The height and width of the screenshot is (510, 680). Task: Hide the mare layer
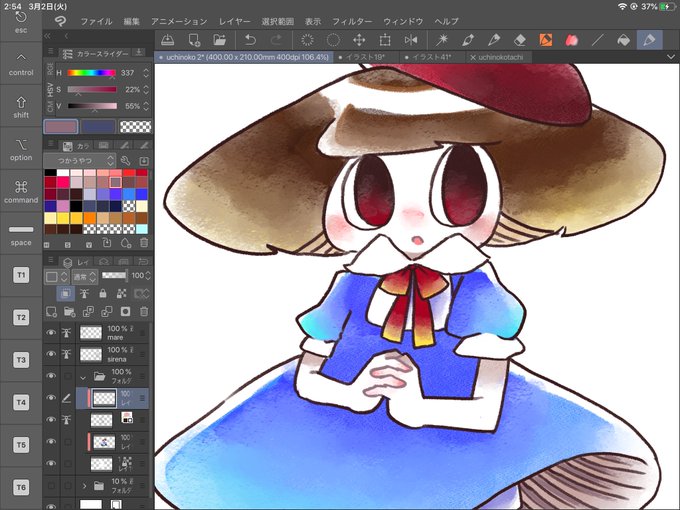point(51,333)
